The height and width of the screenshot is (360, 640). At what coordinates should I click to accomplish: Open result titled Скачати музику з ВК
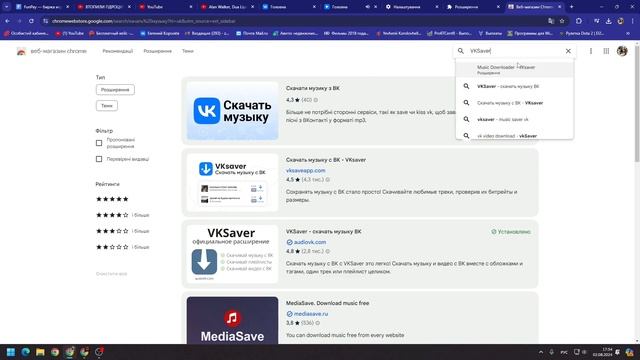313,88
